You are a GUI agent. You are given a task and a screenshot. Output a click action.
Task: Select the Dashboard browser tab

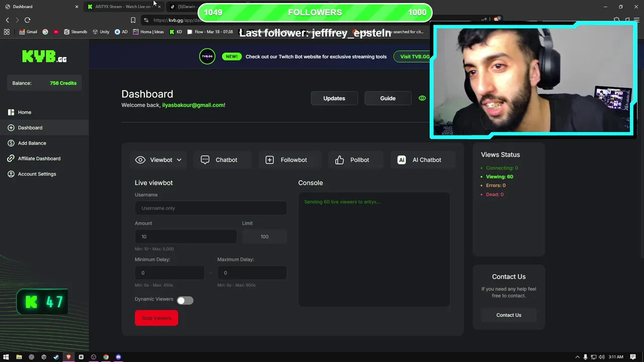(x=40, y=7)
